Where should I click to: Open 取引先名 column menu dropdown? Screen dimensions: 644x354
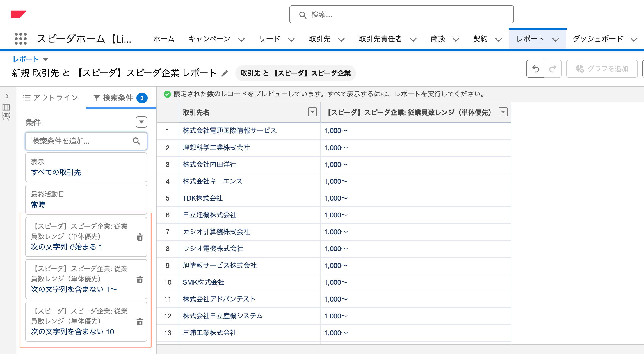click(x=312, y=112)
